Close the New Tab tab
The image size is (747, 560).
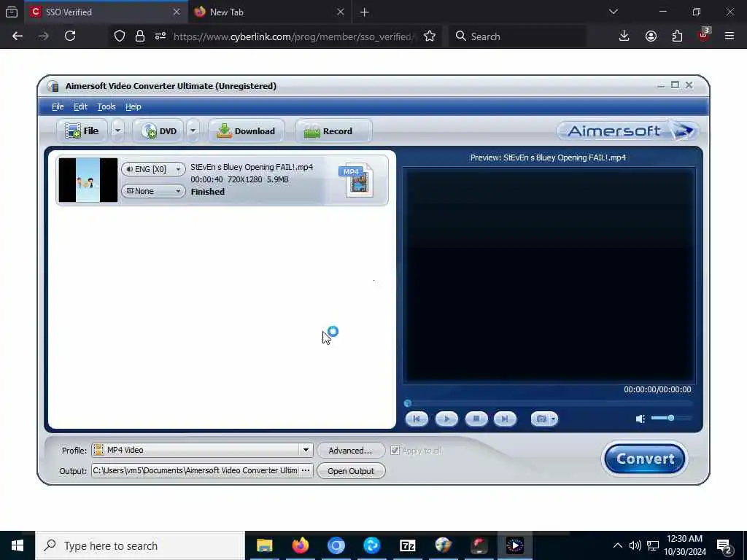[x=340, y=12]
